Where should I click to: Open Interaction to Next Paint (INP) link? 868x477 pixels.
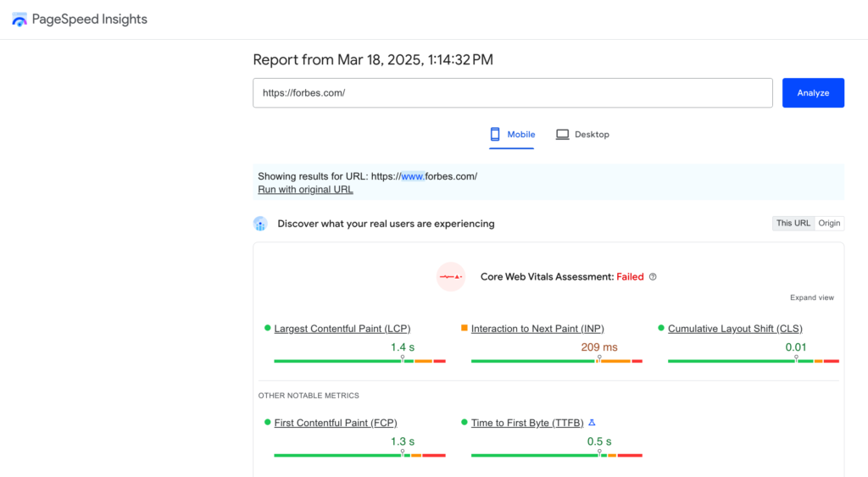tap(537, 329)
